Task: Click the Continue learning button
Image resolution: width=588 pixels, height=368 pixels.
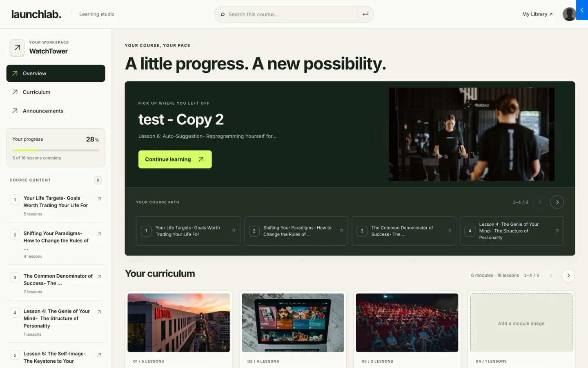Action: (x=175, y=159)
